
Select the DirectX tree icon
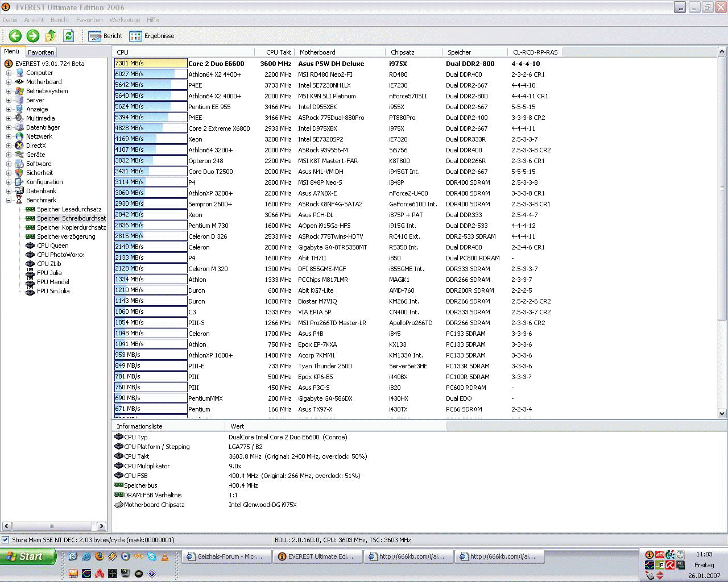coord(19,145)
